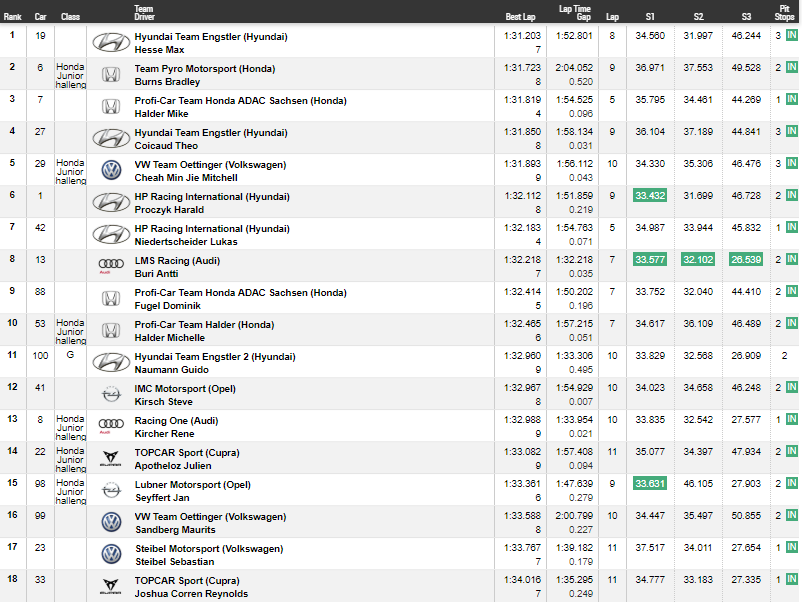Click the Honda logo next to Fugel Dominik
Screen dimensions: 802x606
pos(111,299)
